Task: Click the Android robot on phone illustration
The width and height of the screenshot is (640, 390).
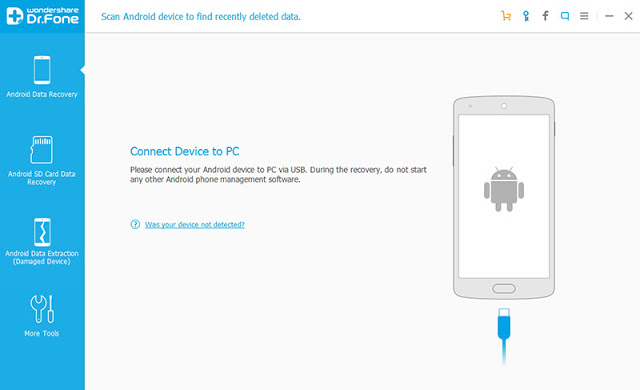Action: coord(504,189)
